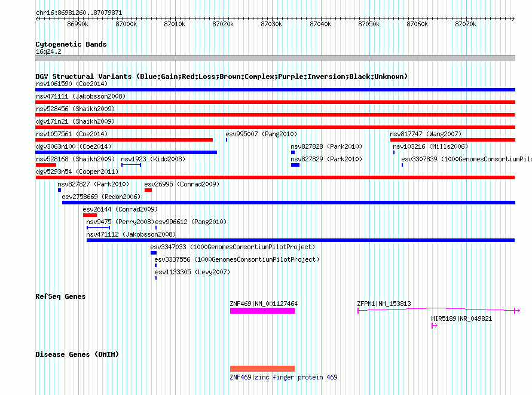Click the nsv528168 short red bar
The image size is (532, 395).
pyautogui.click(x=46, y=165)
